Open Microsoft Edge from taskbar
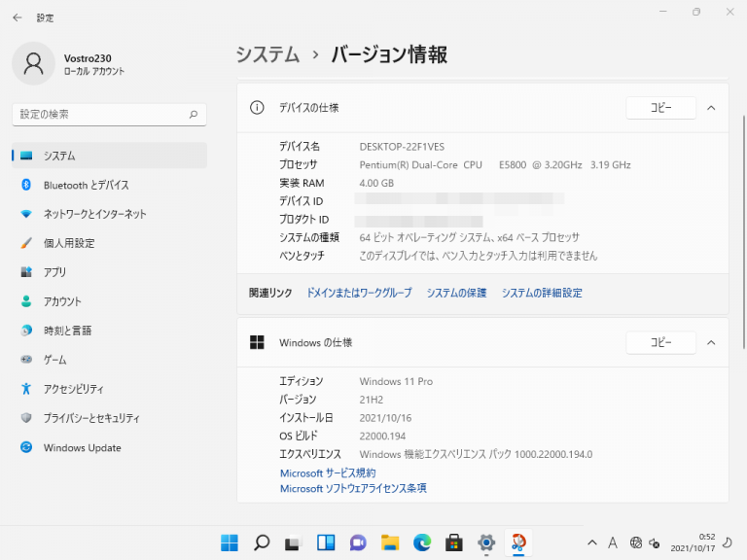The width and height of the screenshot is (747, 560). [x=421, y=542]
